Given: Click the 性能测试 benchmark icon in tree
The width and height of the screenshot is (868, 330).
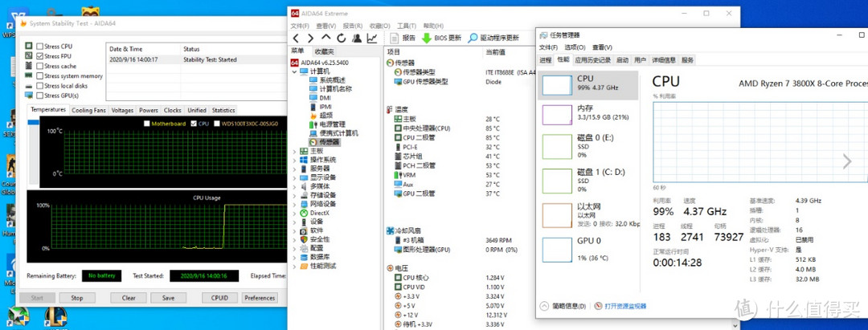Looking at the screenshot, I should tap(304, 266).
